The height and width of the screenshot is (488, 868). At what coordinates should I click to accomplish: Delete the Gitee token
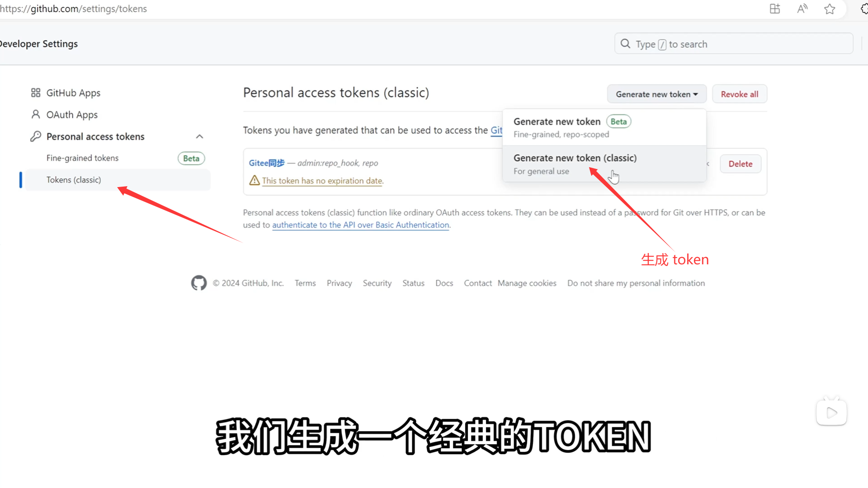point(741,164)
